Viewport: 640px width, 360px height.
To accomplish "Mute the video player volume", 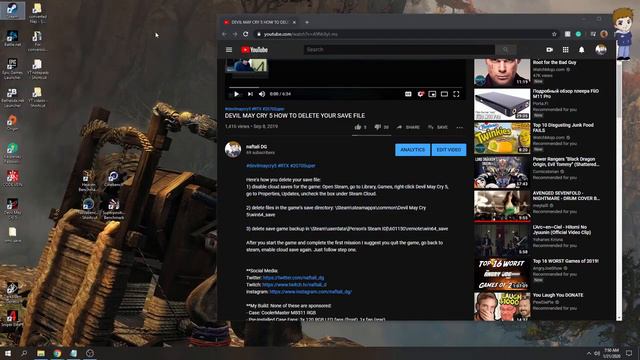I will pos(262,94).
